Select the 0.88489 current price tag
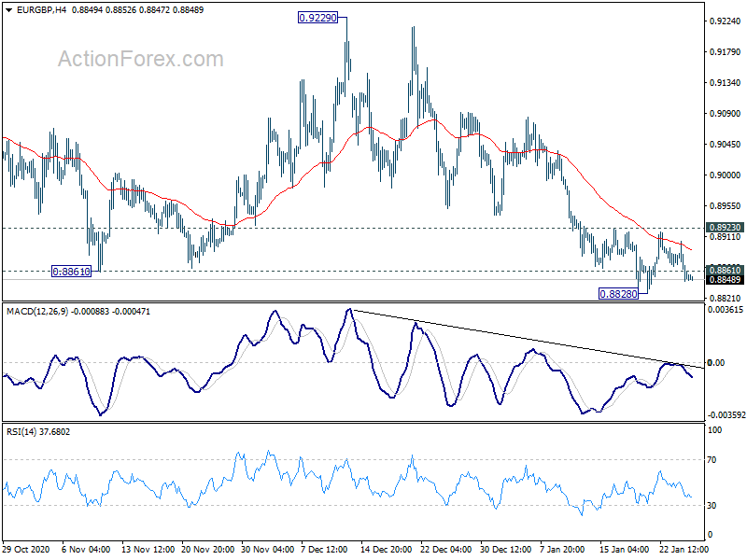Image resolution: width=747 pixels, height=560 pixels. [726, 279]
